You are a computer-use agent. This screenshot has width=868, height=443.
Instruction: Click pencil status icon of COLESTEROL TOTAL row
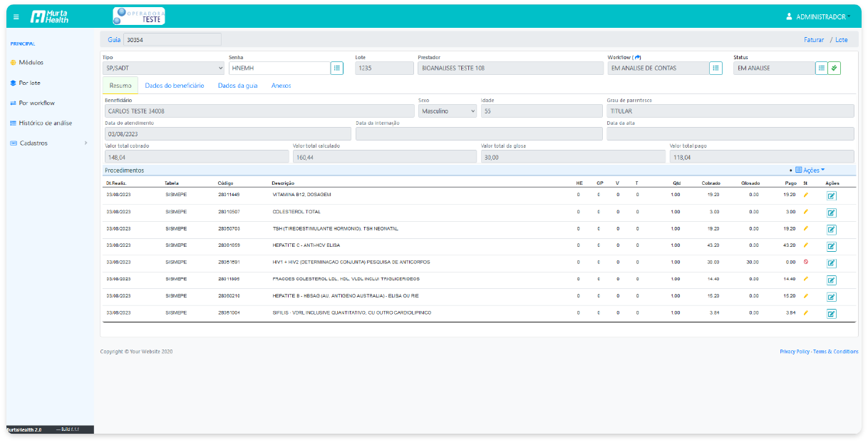tap(806, 211)
